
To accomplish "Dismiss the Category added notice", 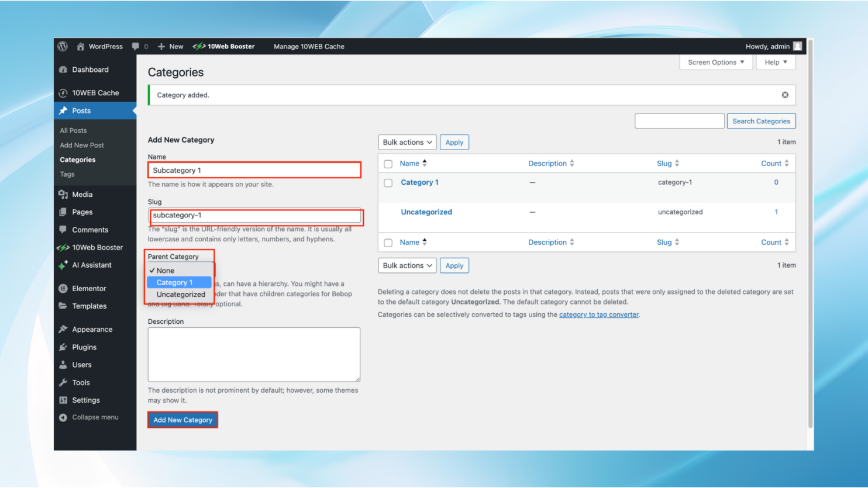I will pyautogui.click(x=785, y=94).
